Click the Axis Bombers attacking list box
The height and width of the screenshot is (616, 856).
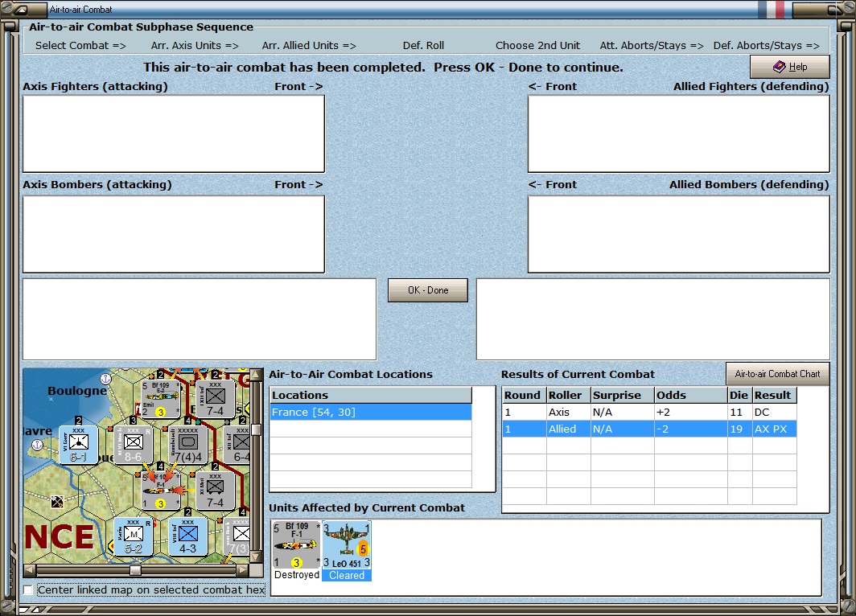[x=174, y=234]
